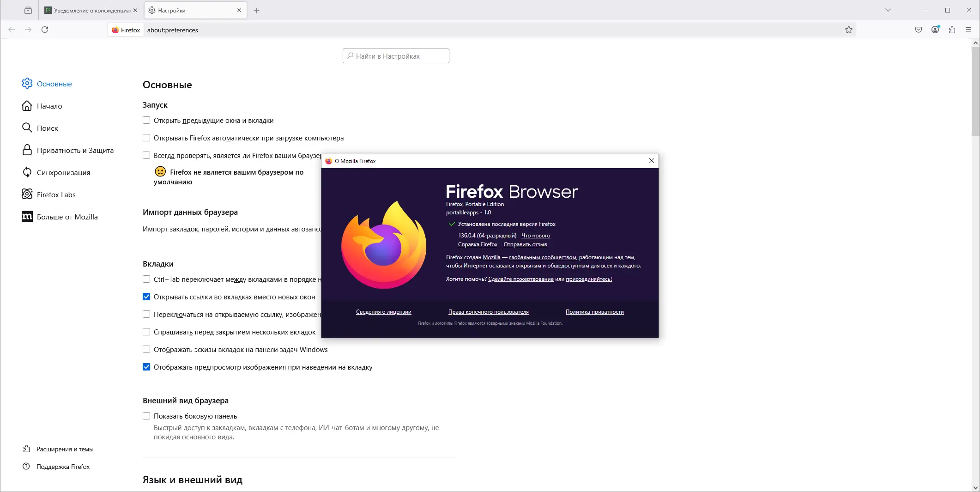Reload the current page
The height and width of the screenshot is (492, 980).
click(x=45, y=30)
